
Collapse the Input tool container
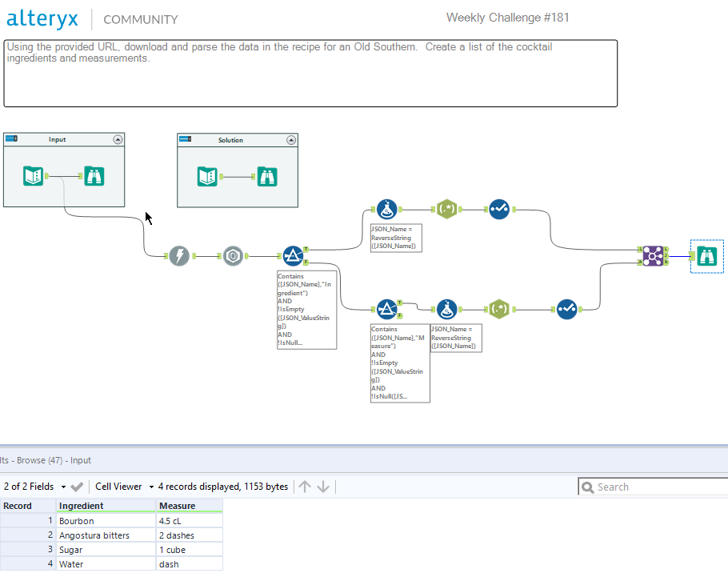tap(118, 139)
